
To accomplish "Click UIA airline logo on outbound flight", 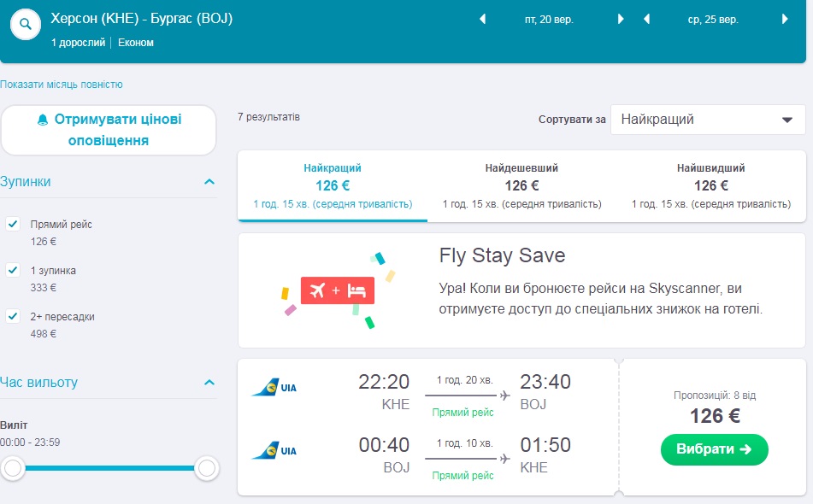I will [x=274, y=389].
